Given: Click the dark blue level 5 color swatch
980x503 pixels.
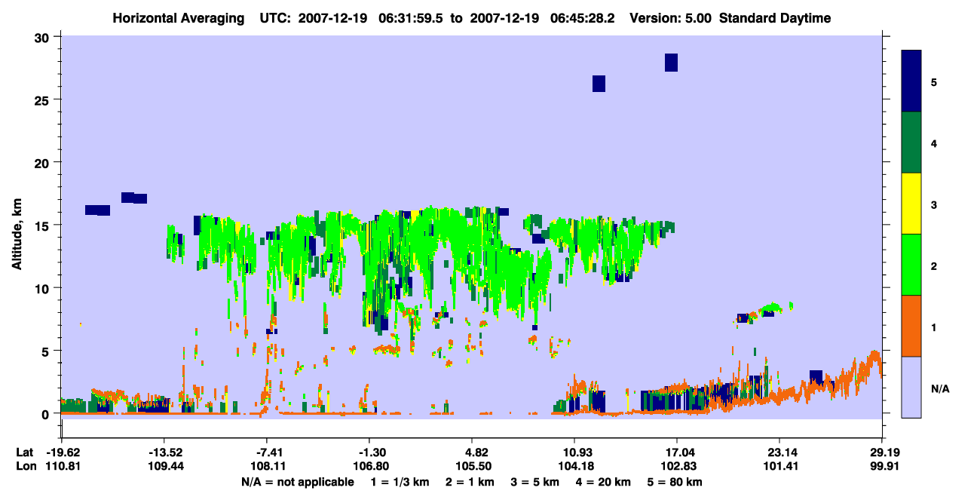Looking at the screenshot, I should tap(911, 81).
